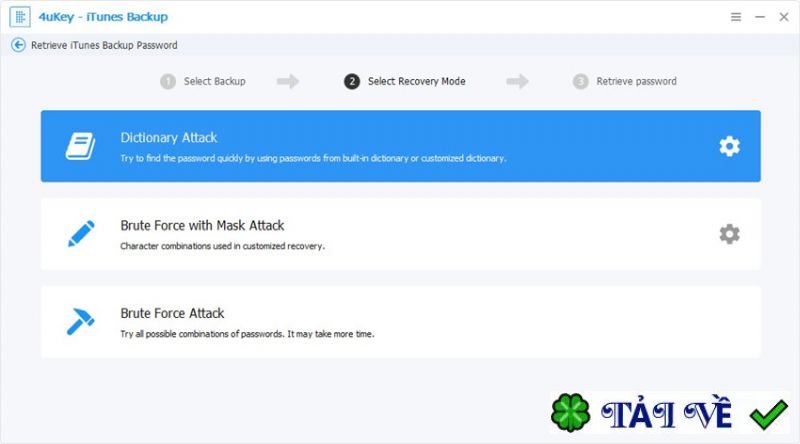
Task: Click the pencil icon for Mask Attack
Action: [81, 234]
